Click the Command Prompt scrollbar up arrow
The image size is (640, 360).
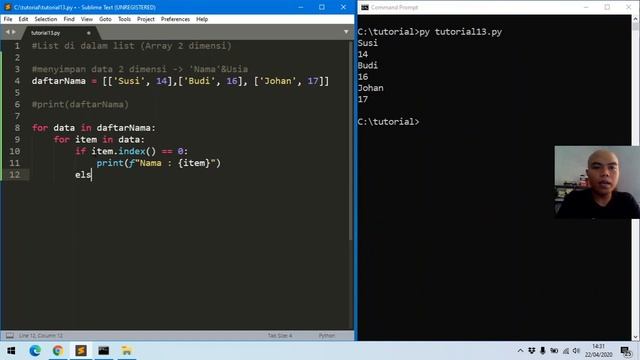coord(636,19)
